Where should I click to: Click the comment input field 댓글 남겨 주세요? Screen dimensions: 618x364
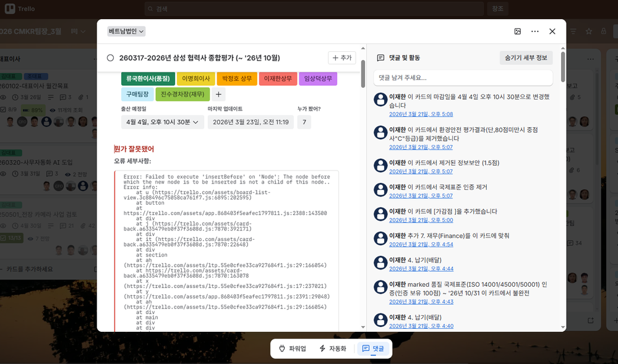(464, 77)
